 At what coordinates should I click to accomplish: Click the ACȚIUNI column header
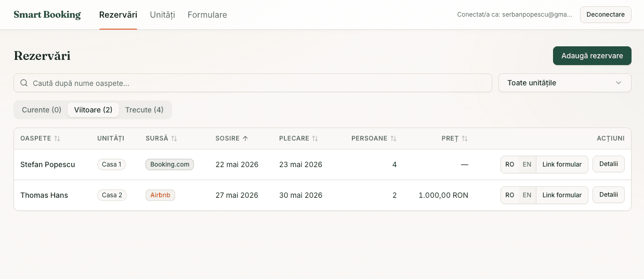[x=611, y=138]
